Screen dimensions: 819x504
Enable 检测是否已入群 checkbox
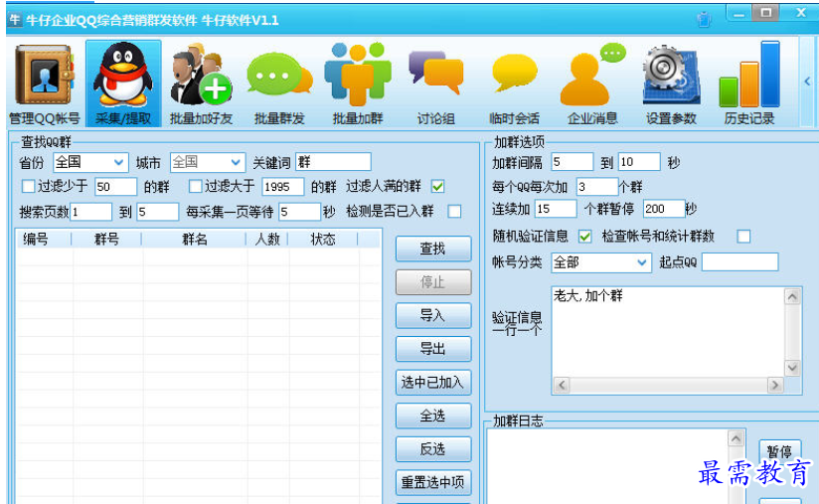coord(454,212)
